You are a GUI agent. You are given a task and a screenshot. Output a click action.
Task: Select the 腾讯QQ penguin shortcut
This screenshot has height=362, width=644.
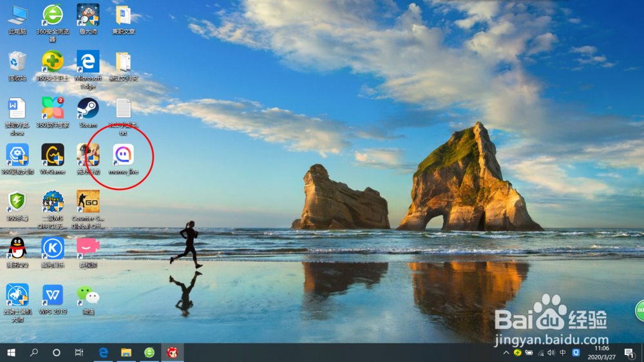click(17, 252)
